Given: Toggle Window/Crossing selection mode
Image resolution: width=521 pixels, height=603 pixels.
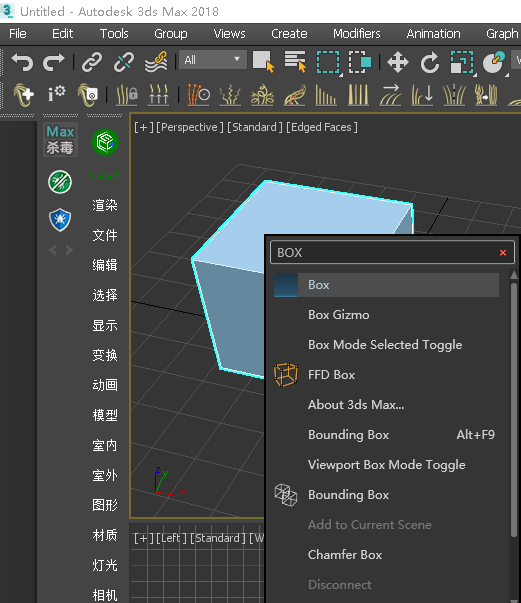Looking at the screenshot, I should [x=360, y=62].
